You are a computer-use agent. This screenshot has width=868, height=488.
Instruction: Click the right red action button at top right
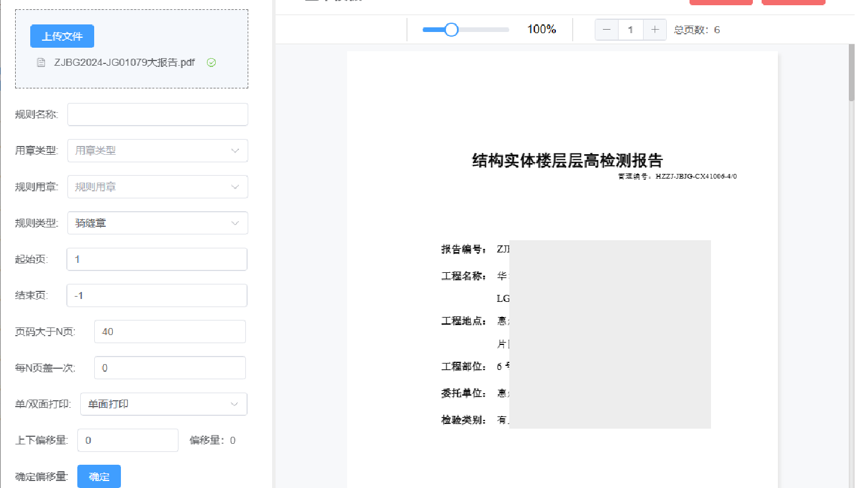[x=793, y=2]
